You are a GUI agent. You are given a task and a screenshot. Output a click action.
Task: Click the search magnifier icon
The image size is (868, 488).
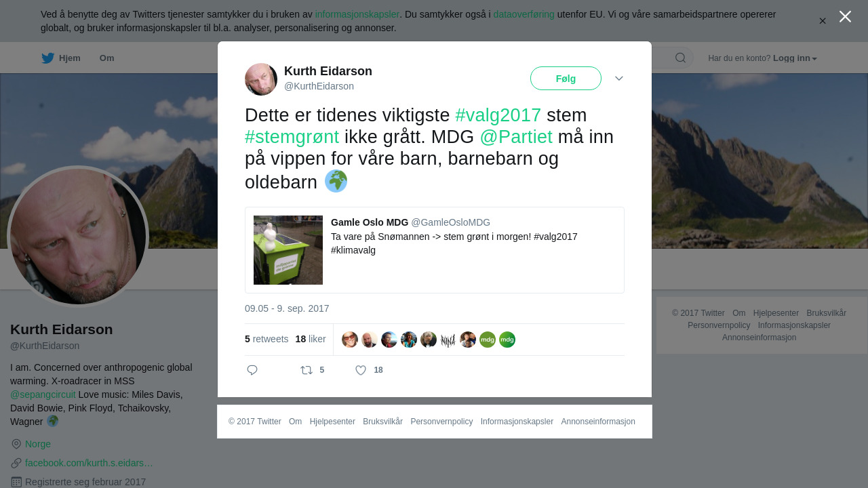pyautogui.click(x=680, y=58)
